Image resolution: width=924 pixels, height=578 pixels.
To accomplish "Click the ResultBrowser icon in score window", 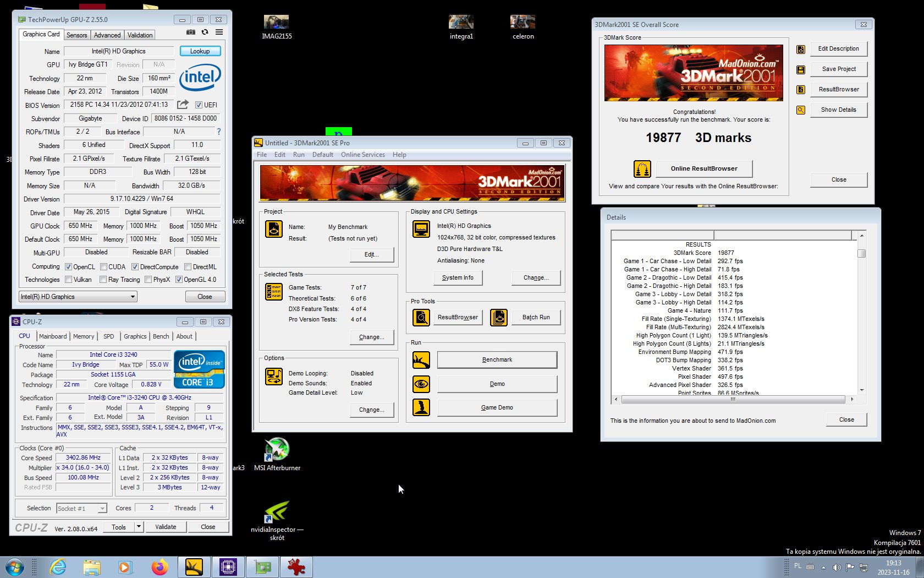I will pyautogui.click(x=801, y=90).
